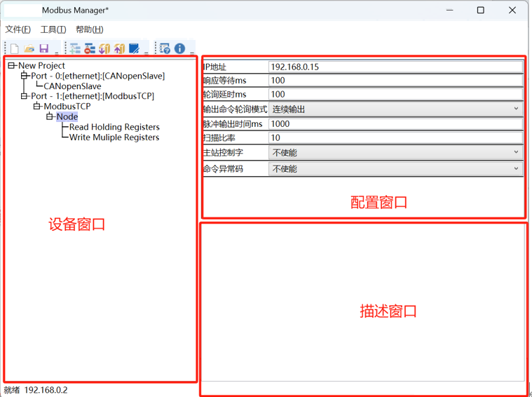Image resolution: width=532 pixels, height=397 pixels.
Task: Select the highlighted Node item
Action: point(67,117)
